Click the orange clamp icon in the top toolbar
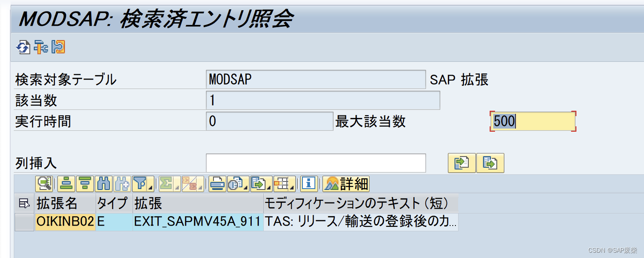Image resolution: width=644 pixels, height=258 pixels. point(58,46)
